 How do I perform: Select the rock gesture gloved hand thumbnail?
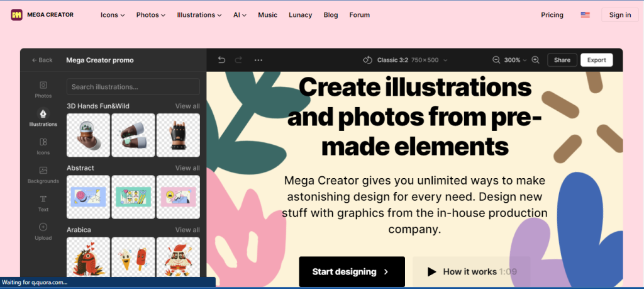click(178, 135)
